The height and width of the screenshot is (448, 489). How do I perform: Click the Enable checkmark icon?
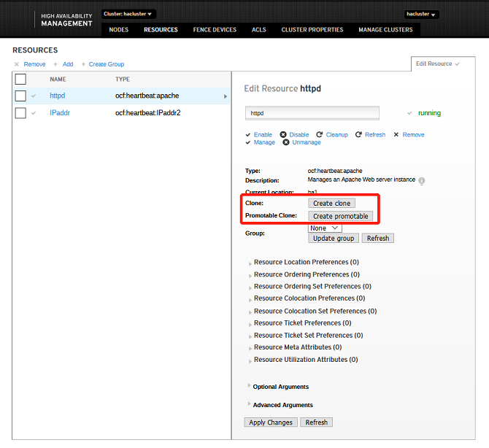(x=248, y=135)
